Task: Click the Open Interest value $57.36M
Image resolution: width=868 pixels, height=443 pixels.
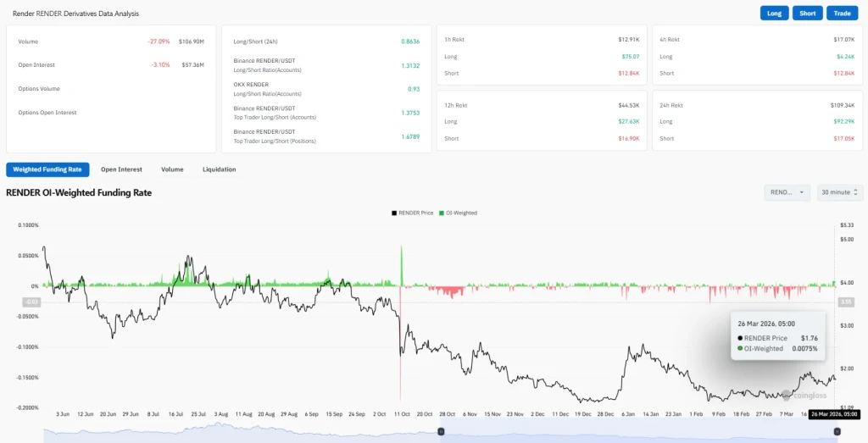Action: [x=192, y=64]
